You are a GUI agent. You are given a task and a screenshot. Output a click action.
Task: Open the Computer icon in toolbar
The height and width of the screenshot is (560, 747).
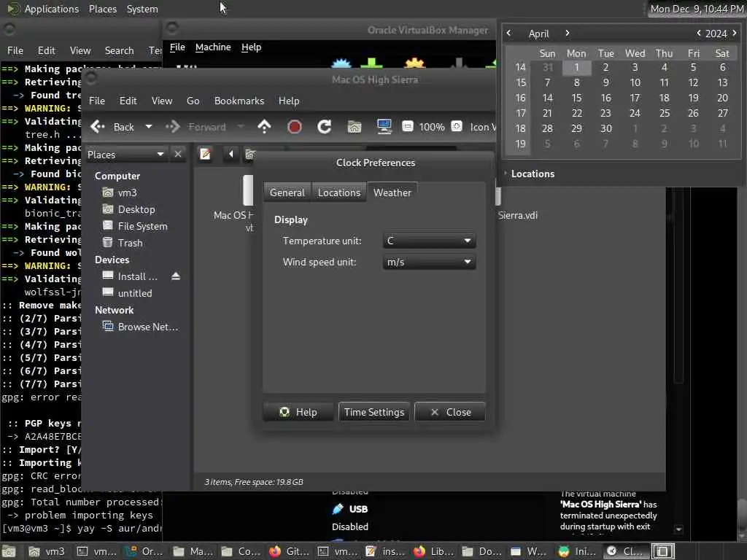tap(384, 127)
